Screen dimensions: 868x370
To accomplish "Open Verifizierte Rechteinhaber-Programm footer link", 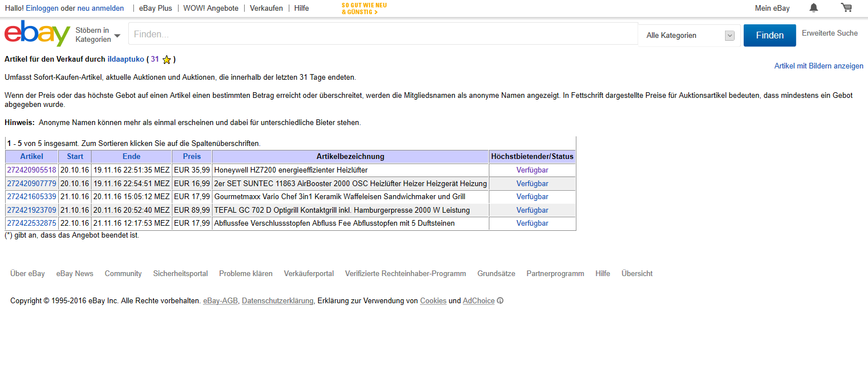I will (x=406, y=273).
